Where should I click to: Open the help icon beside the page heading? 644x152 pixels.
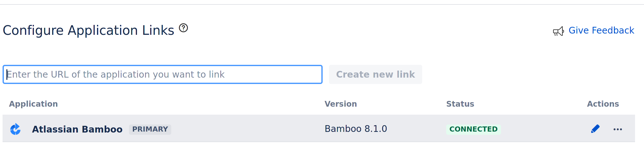[183, 28]
